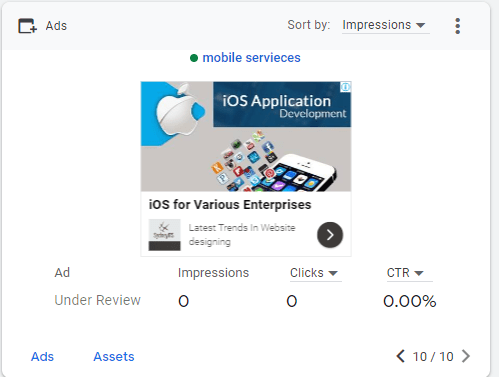The width and height of the screenshot is (499, 377).
Task: Click the dark arrow button in ad preview
Action: click(x=330, y=235)
